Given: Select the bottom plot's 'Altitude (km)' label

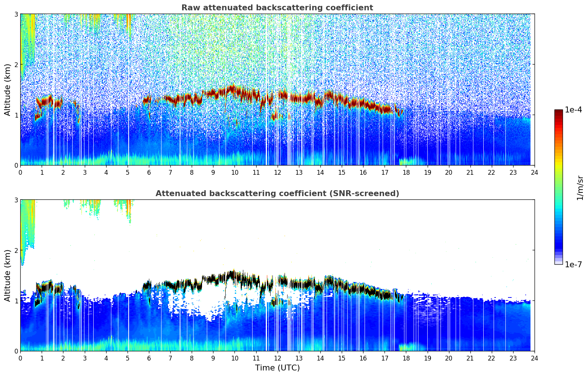Looking at the screenshot, I should tap(7, 275).
